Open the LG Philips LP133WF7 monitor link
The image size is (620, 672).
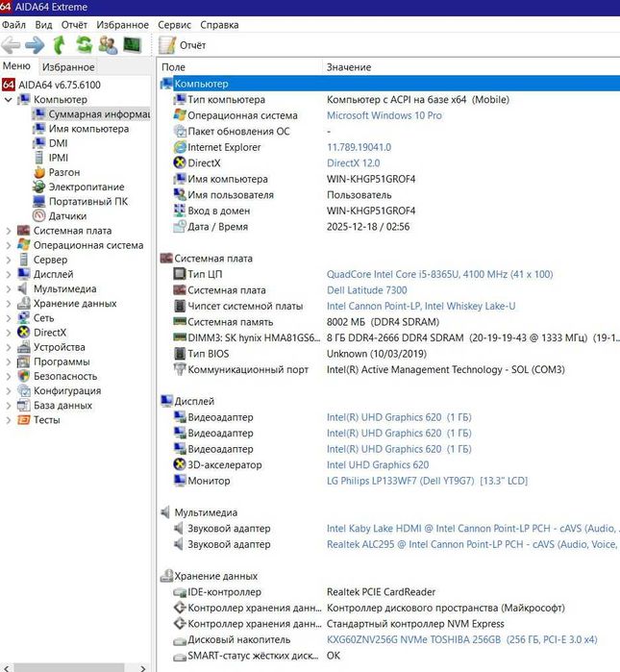pyautogui.click(x=427, y=481)
